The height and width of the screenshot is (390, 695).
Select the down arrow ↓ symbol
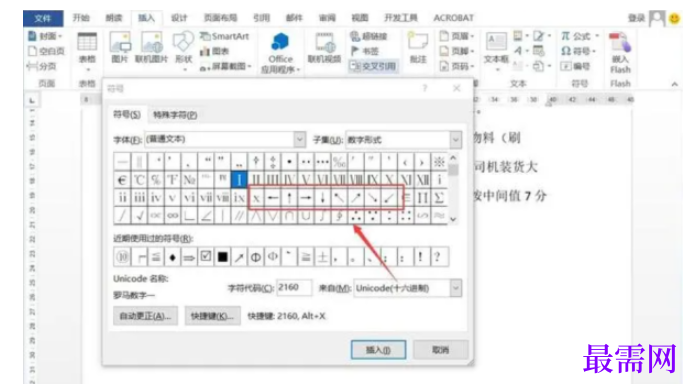[x=323, y=198]
